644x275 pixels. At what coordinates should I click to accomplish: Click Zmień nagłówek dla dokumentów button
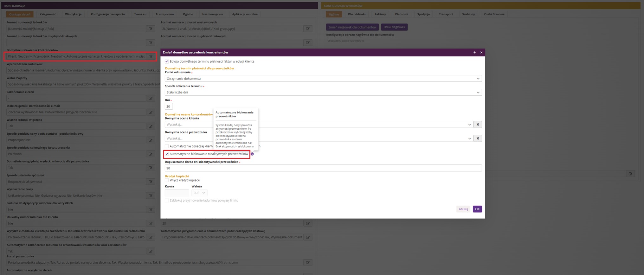[352, 27]
